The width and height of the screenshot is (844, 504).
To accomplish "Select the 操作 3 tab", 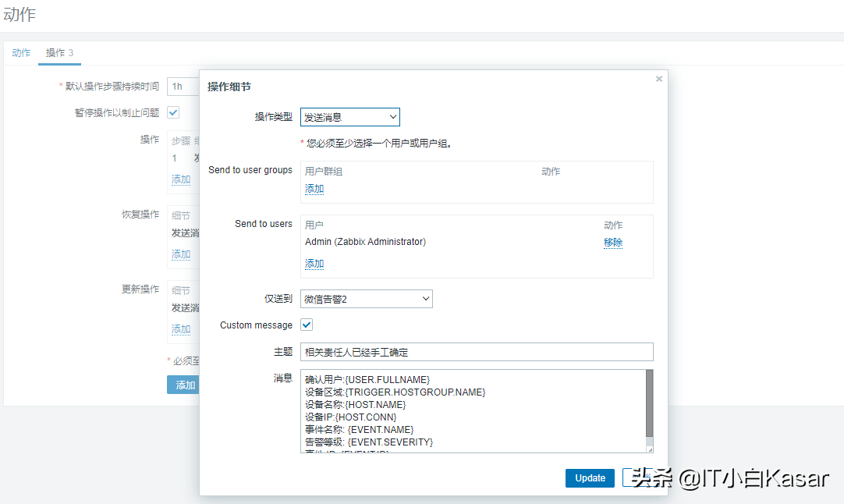I will click(x=59, y=53).
